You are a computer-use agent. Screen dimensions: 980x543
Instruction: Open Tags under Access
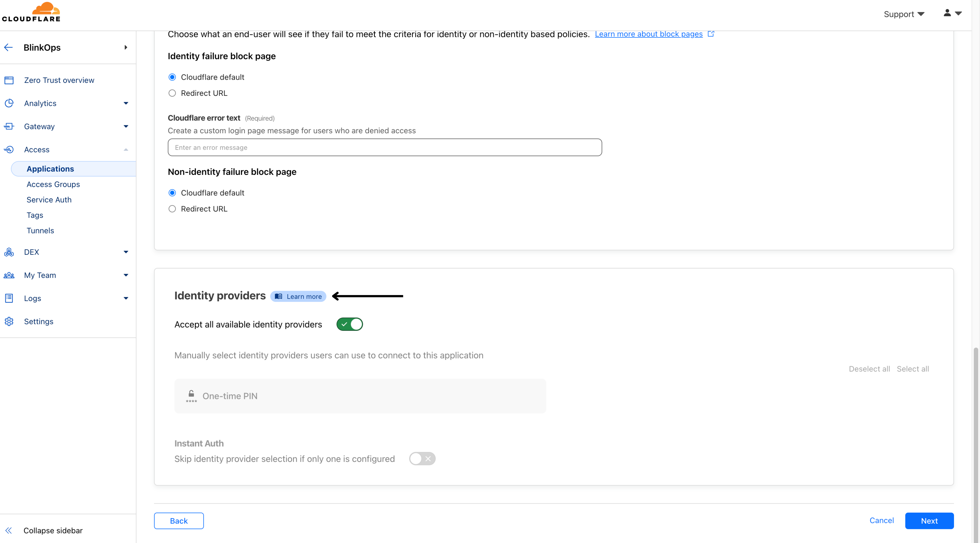[35, 215]
